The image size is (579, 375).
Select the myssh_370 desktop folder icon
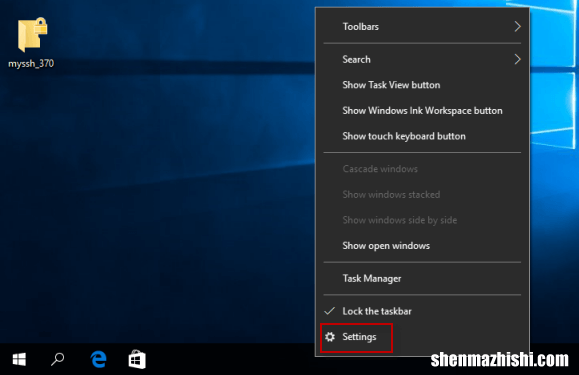(x=32, y=35)
